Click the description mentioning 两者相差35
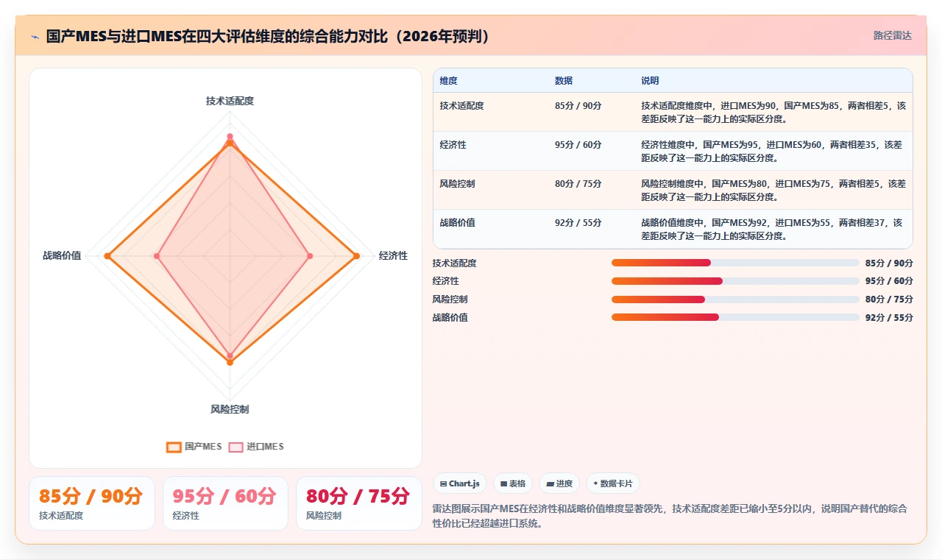Screen dimensions: 942x560 tap(773, 151)
